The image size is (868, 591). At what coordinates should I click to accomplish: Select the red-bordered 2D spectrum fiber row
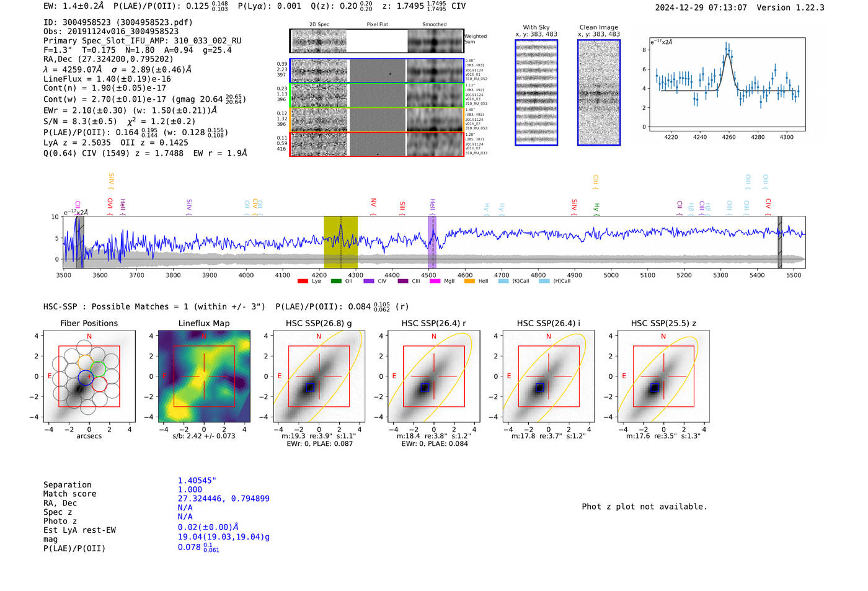pyautogui.click(x=377, y=144)
